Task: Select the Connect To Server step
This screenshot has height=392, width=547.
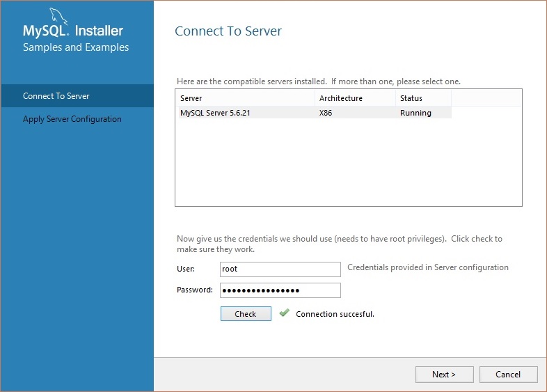Action: click(x=77, y=95)
